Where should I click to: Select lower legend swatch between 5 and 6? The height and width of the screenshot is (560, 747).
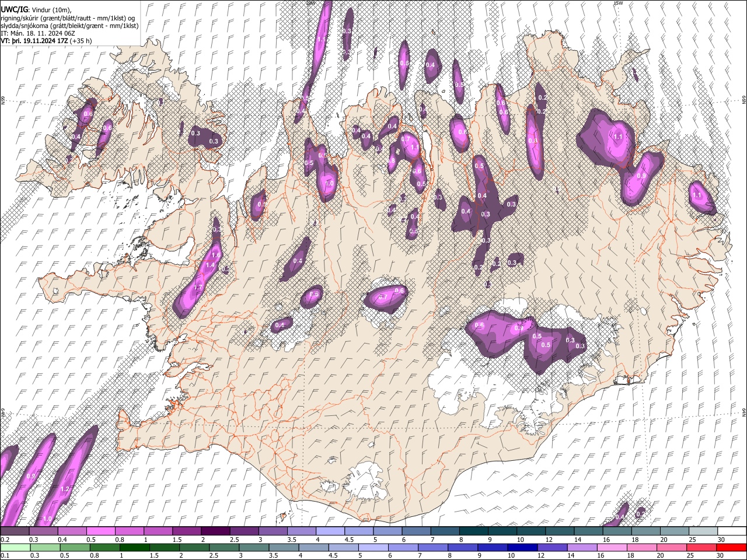point(373,548)
